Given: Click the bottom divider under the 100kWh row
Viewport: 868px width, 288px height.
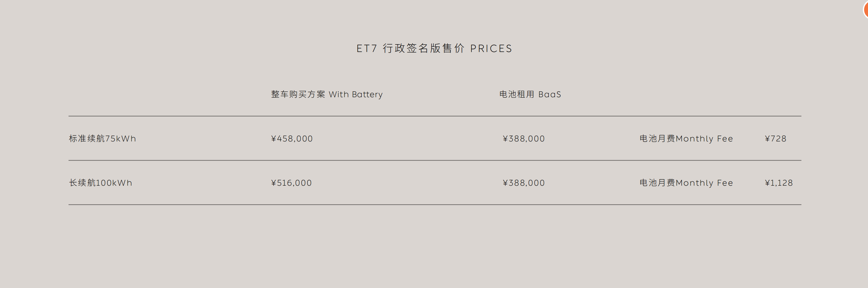Looking at the screenshot, I should tap(435, 204).
